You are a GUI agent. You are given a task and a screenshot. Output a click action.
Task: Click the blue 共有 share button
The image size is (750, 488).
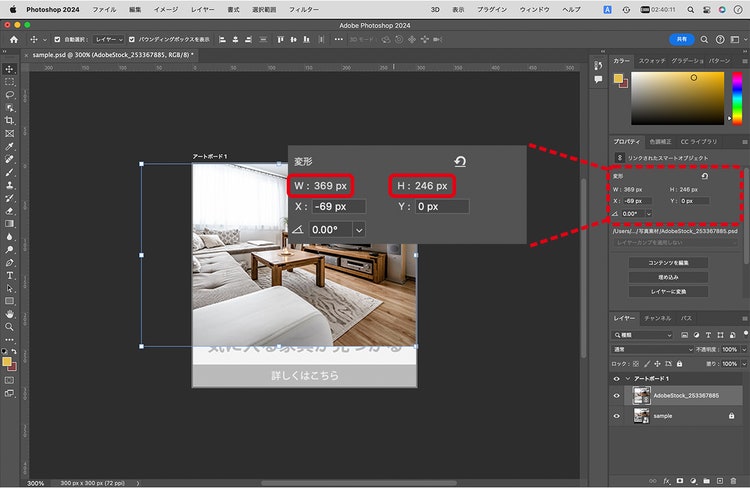coord(682,40)
